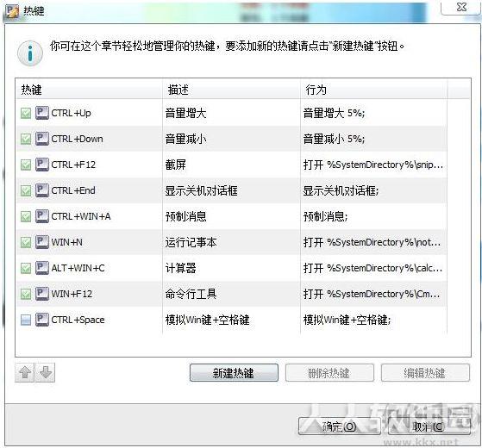Sort by the 描述 column header
Viewport: 482px width, 448px height.
[231, 90]
